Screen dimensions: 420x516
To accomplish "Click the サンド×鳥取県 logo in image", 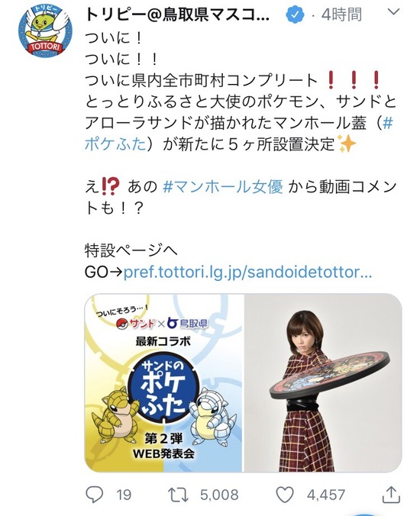I will tap(163, 324).
